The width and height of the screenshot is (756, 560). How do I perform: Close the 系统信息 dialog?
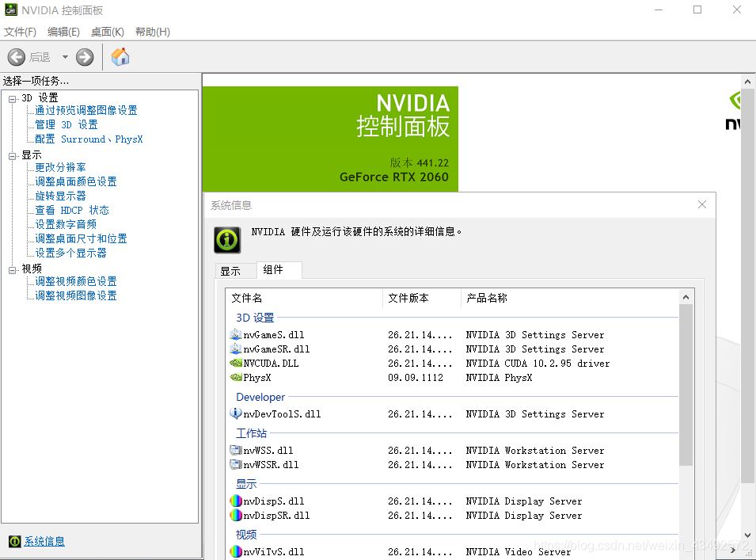click(701, 204)
